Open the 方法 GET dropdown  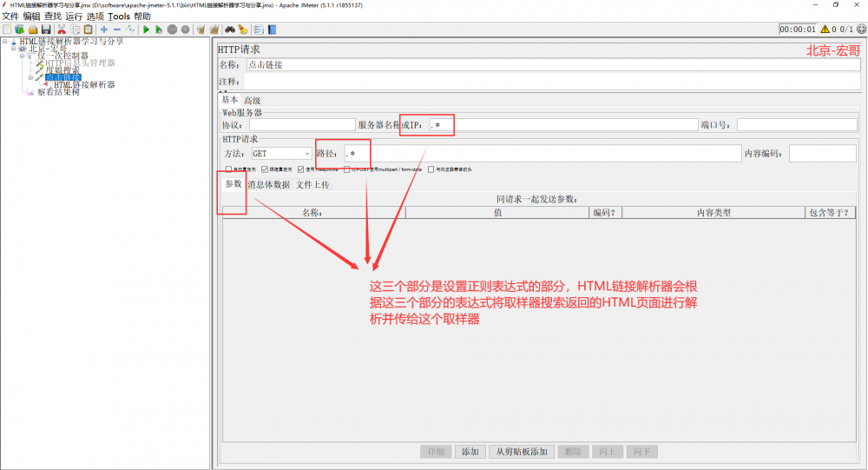coord(281,154)
